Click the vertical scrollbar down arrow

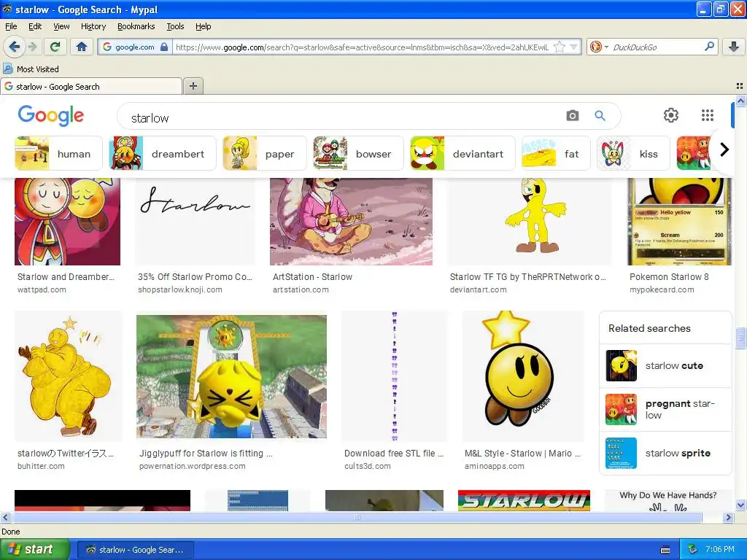740,505
